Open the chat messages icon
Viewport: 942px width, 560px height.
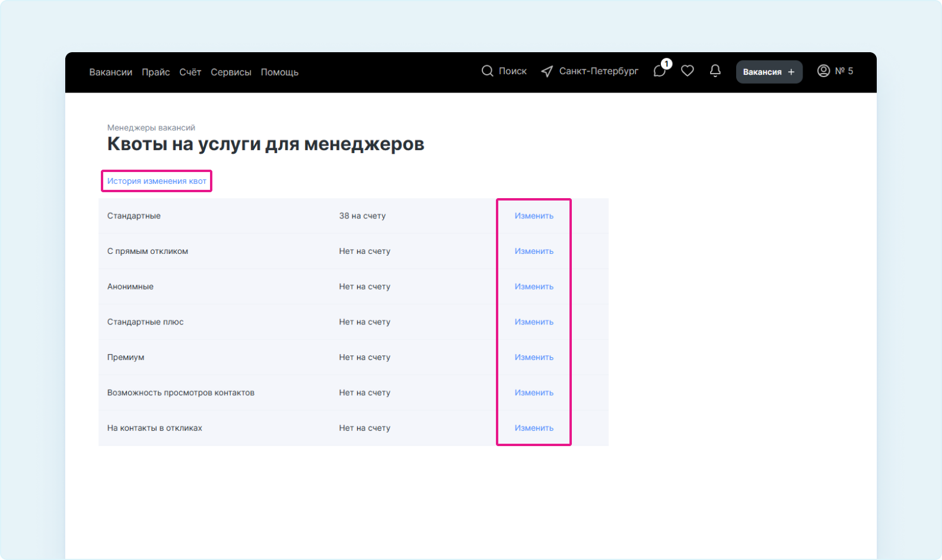click(x=660, y=71)
